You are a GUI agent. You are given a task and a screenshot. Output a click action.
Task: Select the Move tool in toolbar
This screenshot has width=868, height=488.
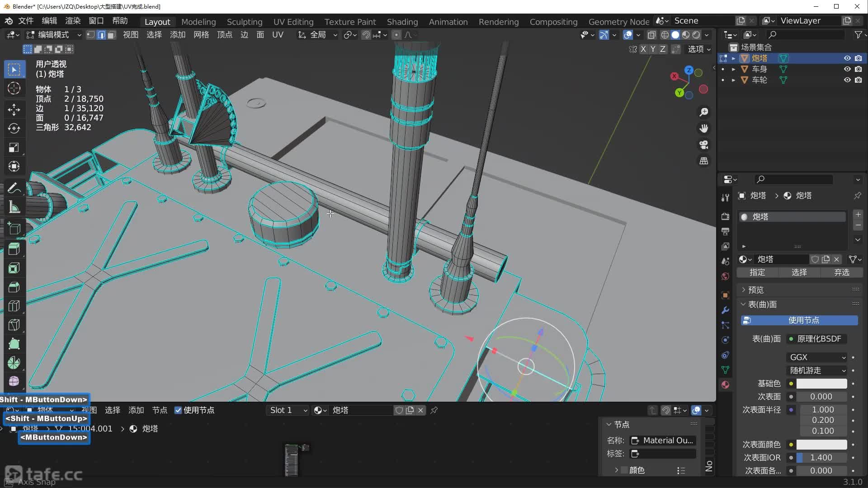pos(14,109)
